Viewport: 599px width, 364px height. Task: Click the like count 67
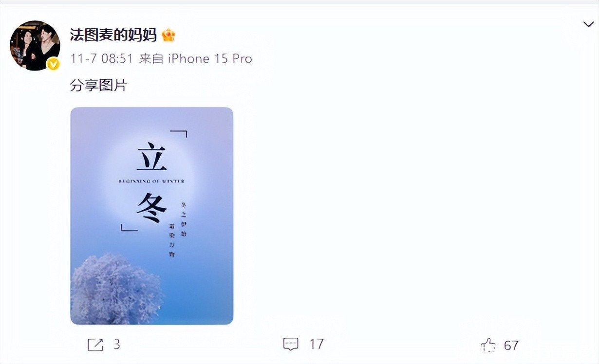point(511,346)
